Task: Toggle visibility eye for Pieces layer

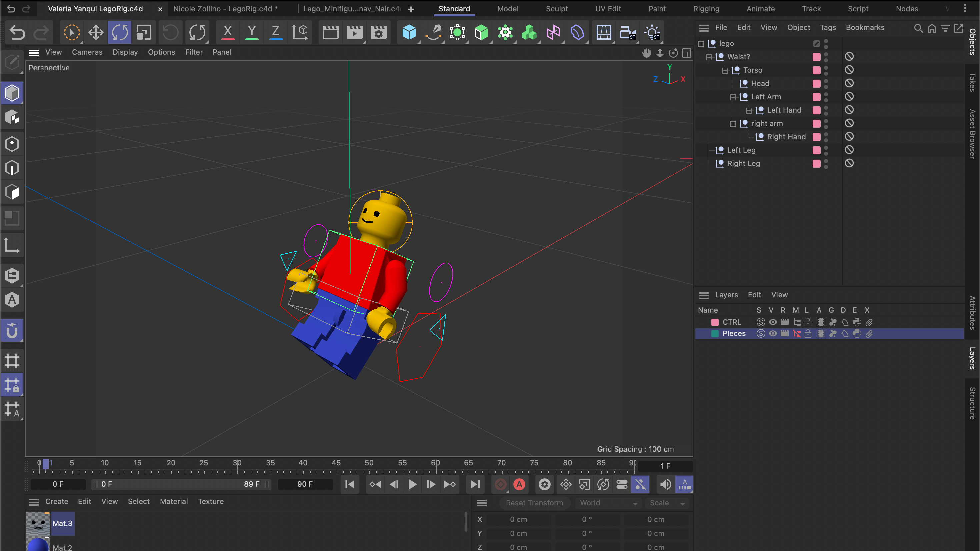Action: (x=773, y=333)
